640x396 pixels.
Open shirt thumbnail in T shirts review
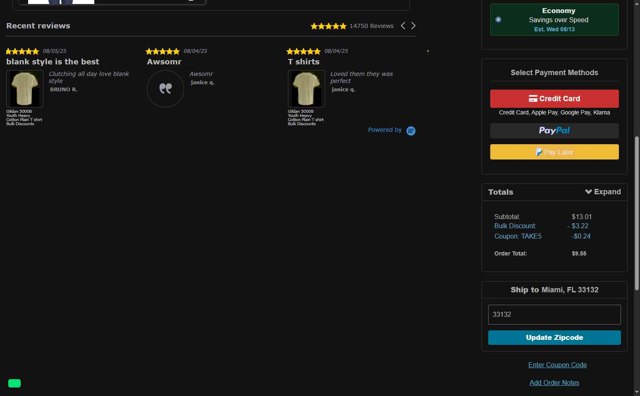306,89
